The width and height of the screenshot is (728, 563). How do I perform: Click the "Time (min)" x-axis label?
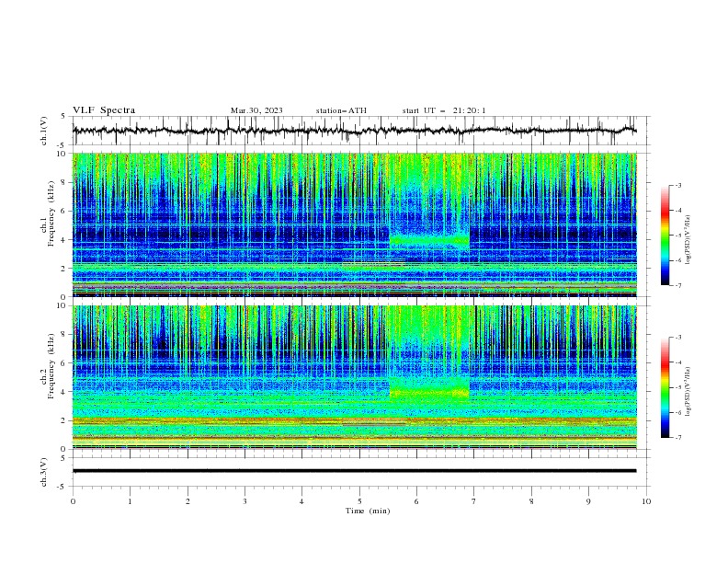coord(368,511)
